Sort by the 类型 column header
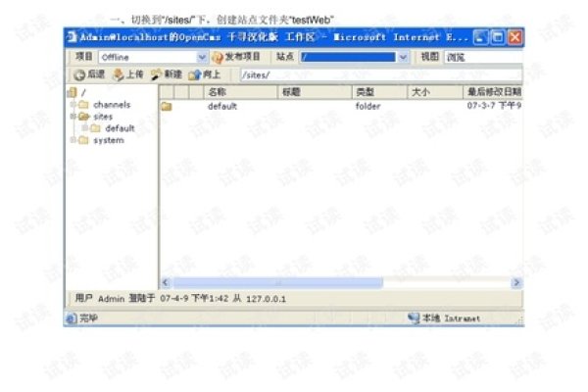Screen dimensions: 588x392 (366, 91)
